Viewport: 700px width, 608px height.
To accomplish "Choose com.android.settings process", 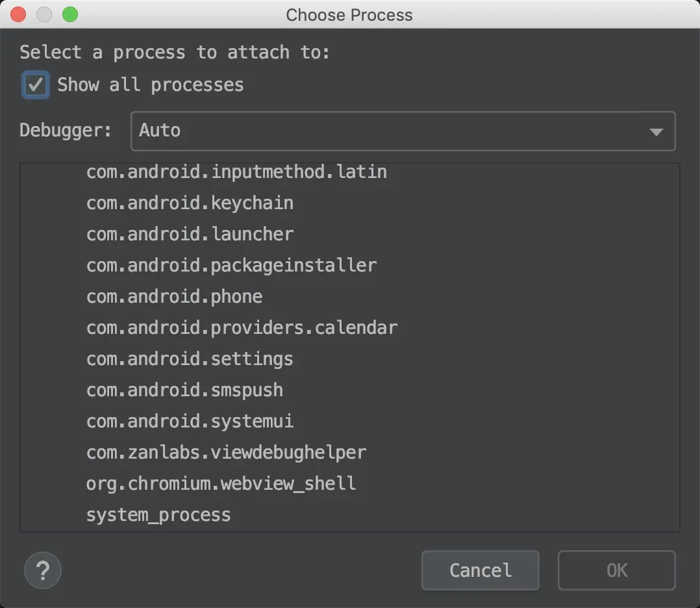I will [x=190, y=359].
